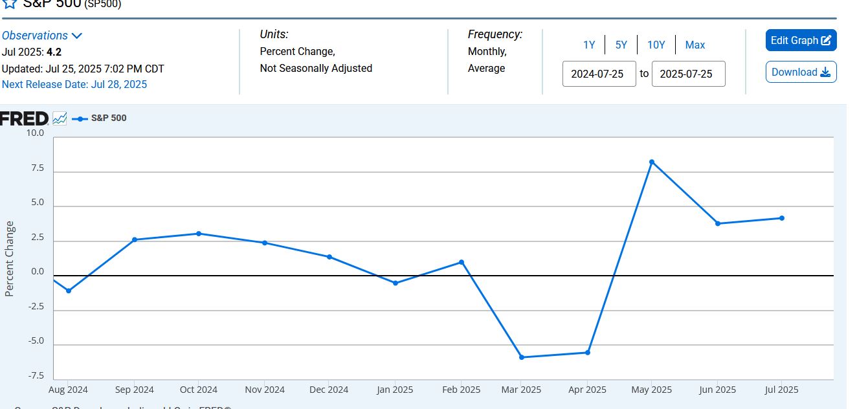This screenshot has width=868, height=409.
Task: Expand the Observations dropdown
Action: (42, 36)
